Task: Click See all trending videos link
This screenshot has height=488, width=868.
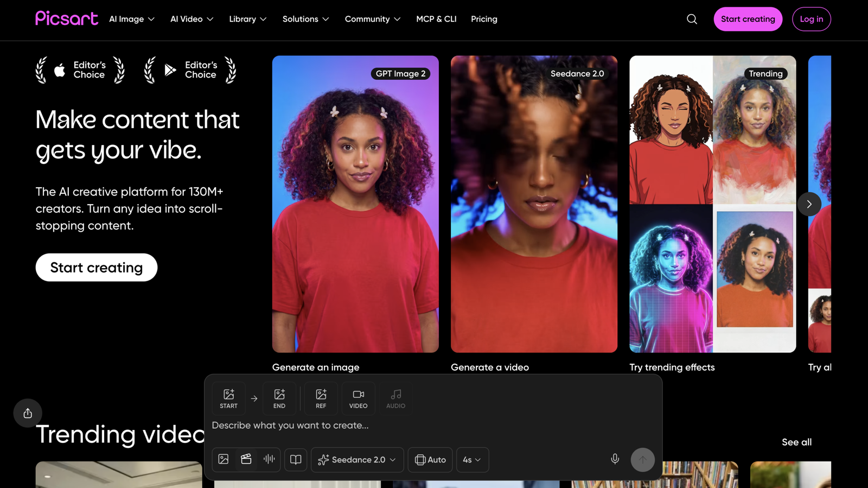Action: click(797, 442)
